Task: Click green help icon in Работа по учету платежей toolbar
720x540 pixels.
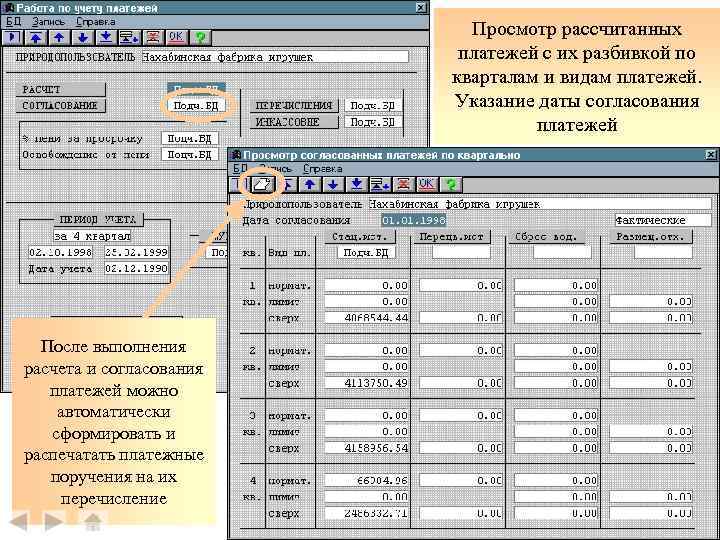Action: click(200, 37)
